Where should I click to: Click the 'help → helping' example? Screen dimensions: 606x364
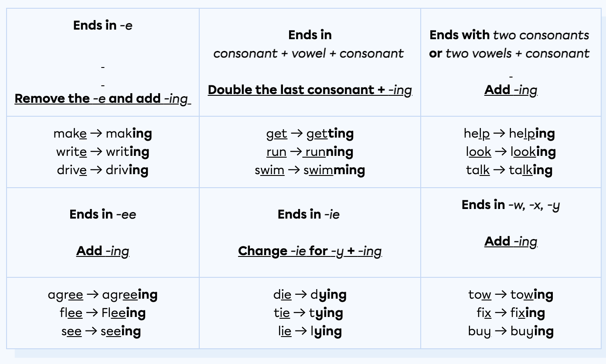point(509,133)
